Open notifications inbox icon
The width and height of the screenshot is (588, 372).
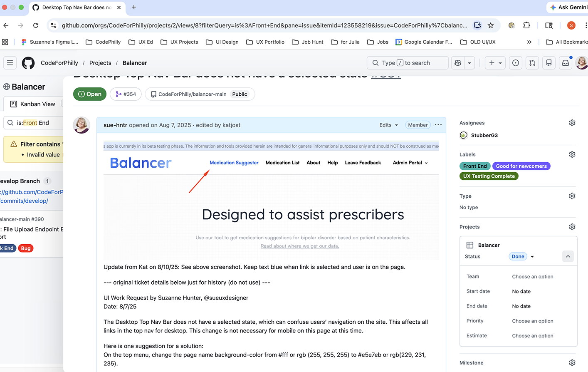pyautogui.click(x=566, y=63)
